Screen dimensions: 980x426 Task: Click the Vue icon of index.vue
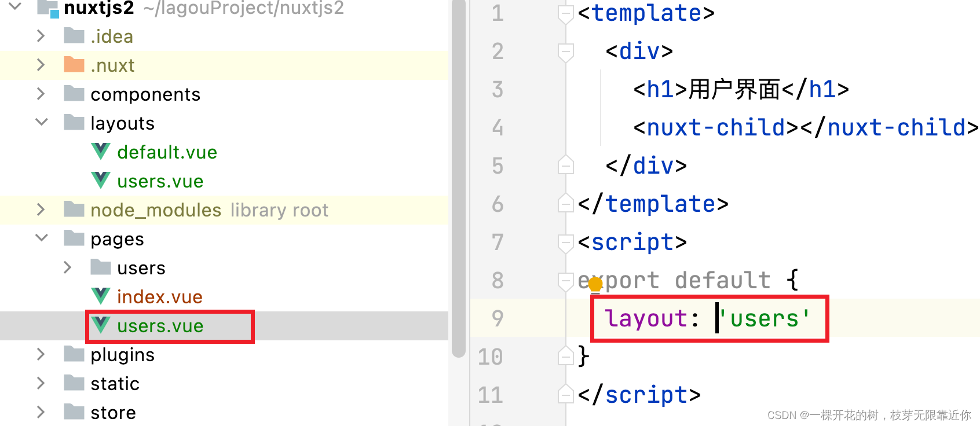point(101,296)
